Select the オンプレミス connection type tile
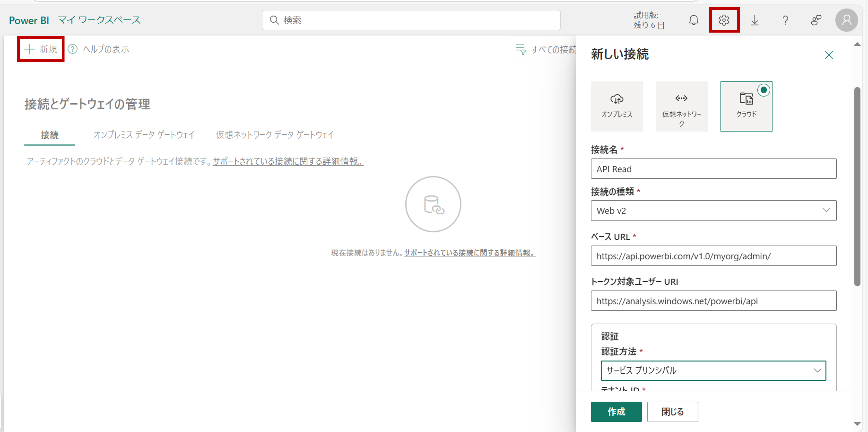 617,106
